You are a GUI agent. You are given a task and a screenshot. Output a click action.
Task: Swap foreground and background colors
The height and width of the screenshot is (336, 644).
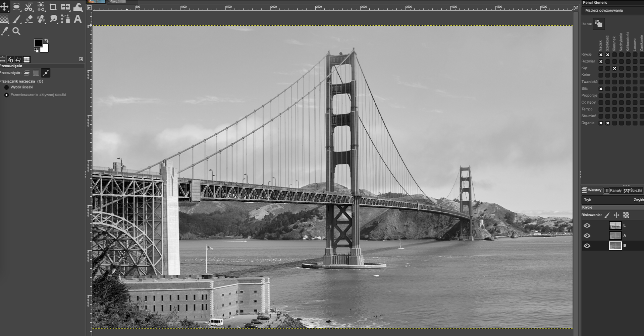pos(46,41)
